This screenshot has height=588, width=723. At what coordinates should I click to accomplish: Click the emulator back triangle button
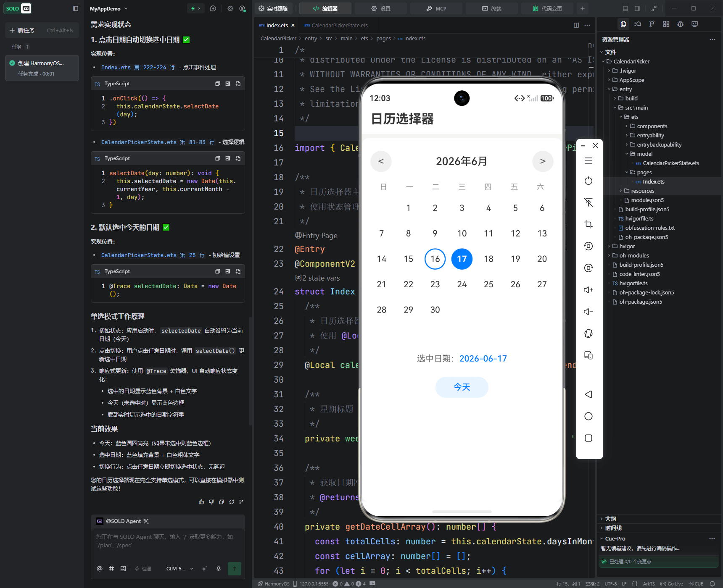click(588, 394)
